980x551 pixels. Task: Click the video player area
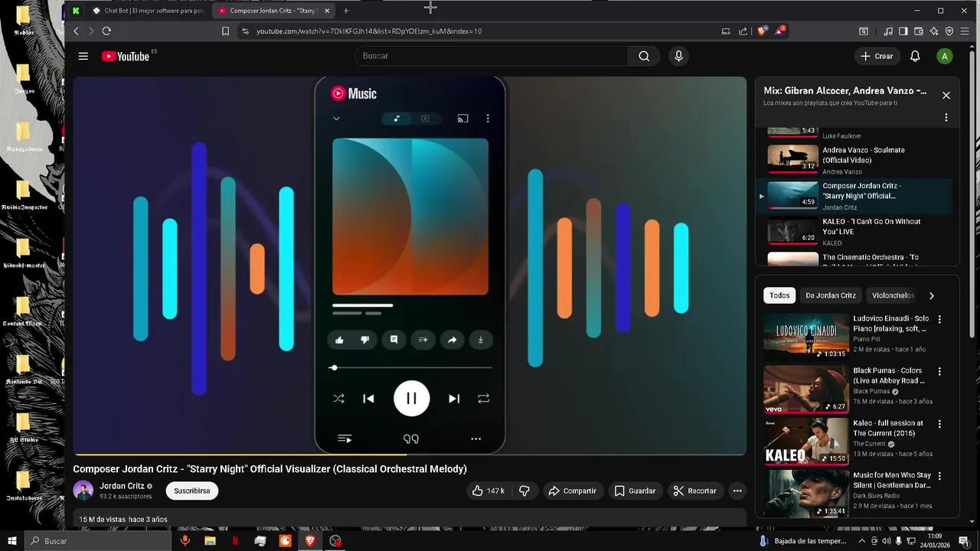(410, 266)
